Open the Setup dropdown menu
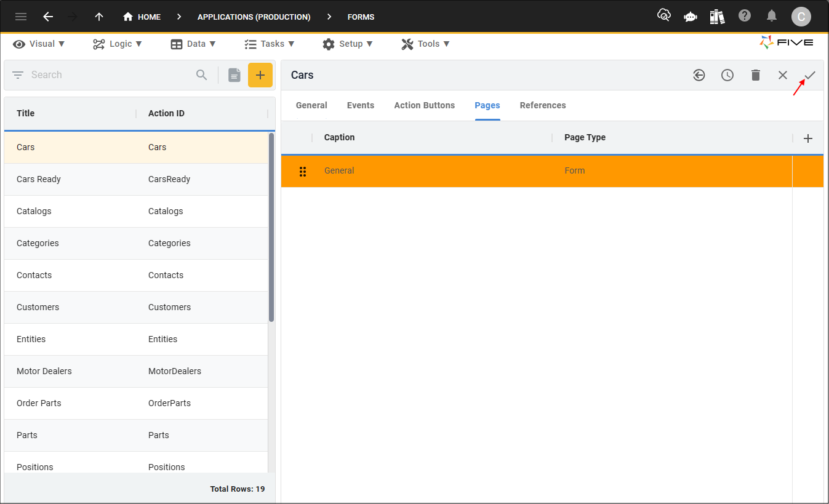The image size is (829, 504). pos(348,44)
